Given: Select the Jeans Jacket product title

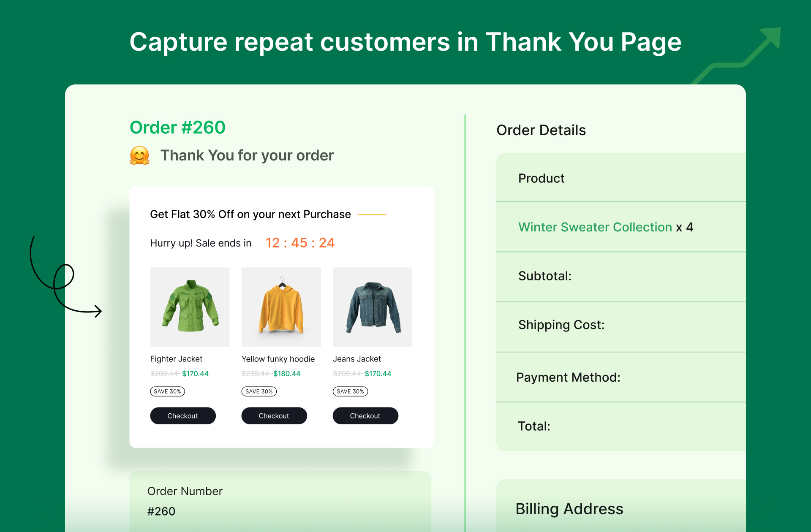Looking at the screenshot, I should [357, 359].
